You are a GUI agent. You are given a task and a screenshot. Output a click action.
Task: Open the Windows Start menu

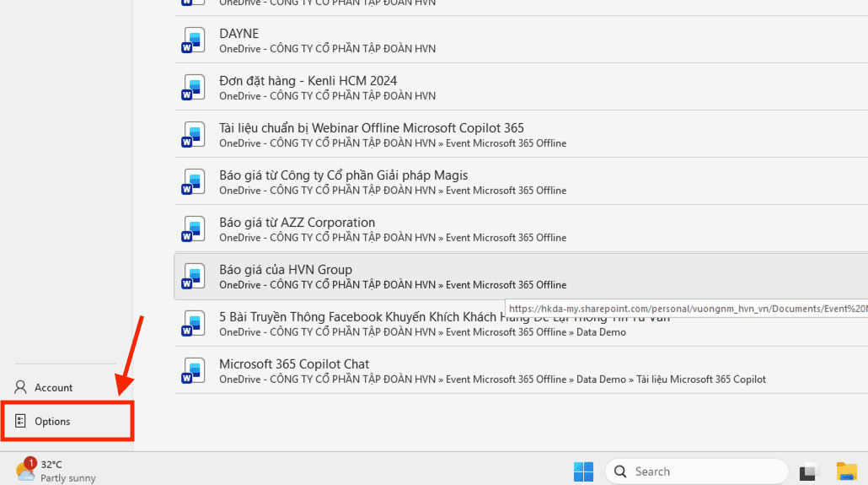[x=583, y=472]
